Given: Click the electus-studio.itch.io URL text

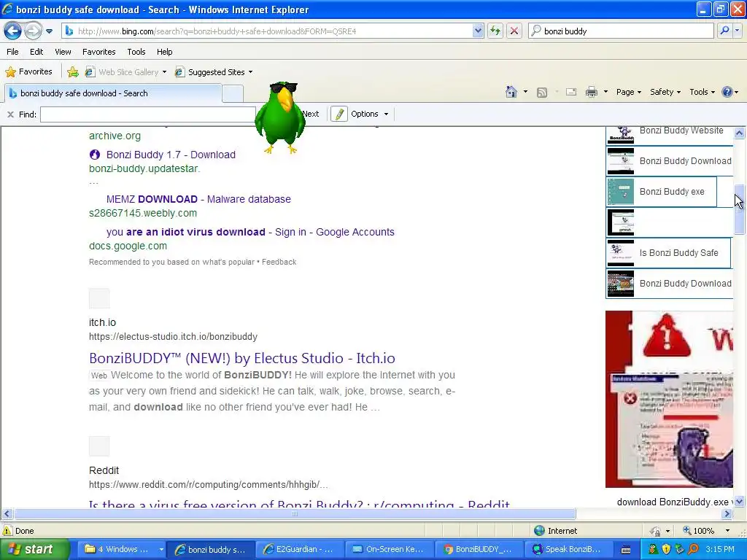Looking at the screenshot, I should click(x=173, y=337).
